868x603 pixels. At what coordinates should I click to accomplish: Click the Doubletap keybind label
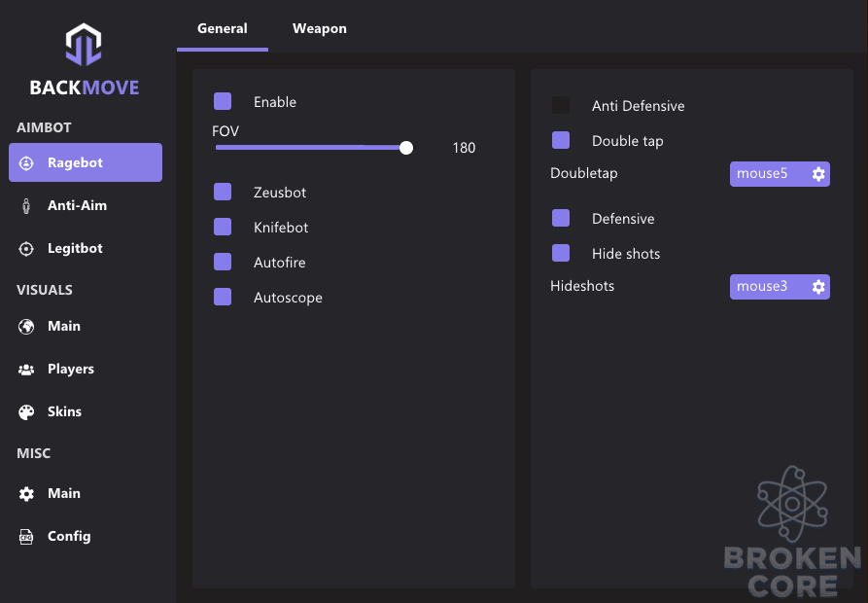584,173
